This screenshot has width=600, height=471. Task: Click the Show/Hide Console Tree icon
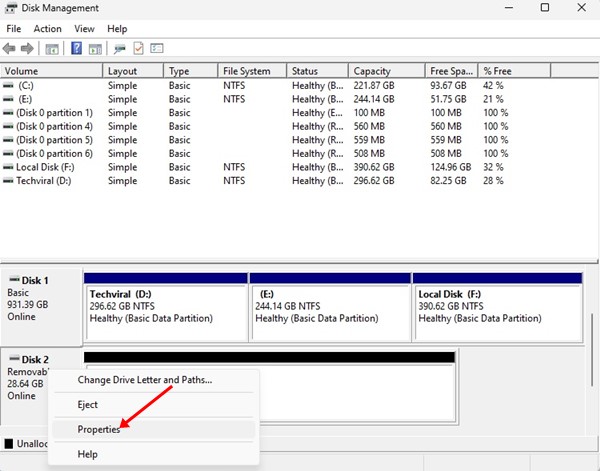54,48
